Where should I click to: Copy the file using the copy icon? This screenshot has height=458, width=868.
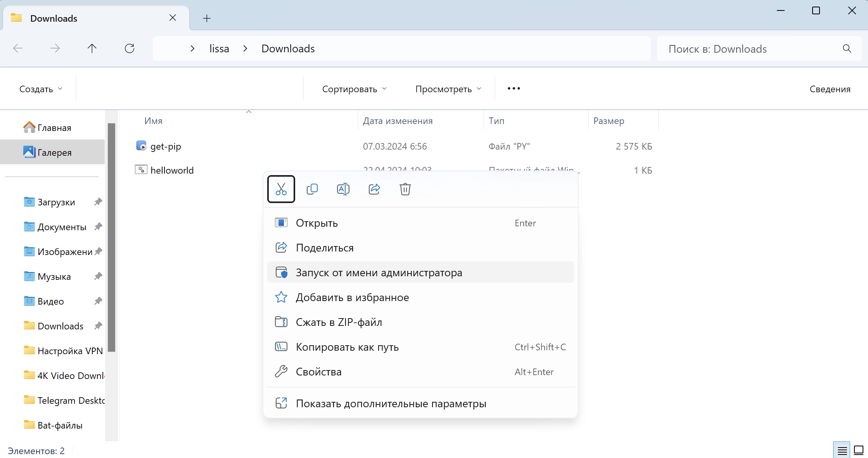(312, 189)
